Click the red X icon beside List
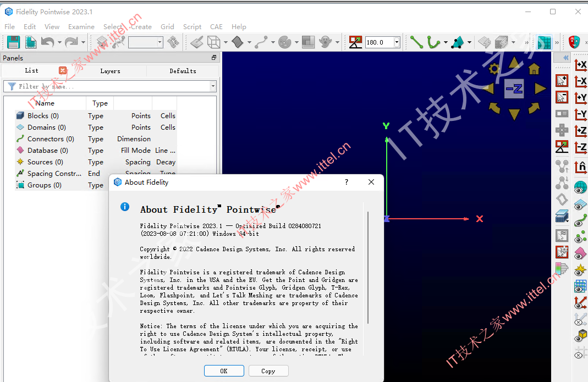This screenshot has height=382, width=588. [63, 70]
